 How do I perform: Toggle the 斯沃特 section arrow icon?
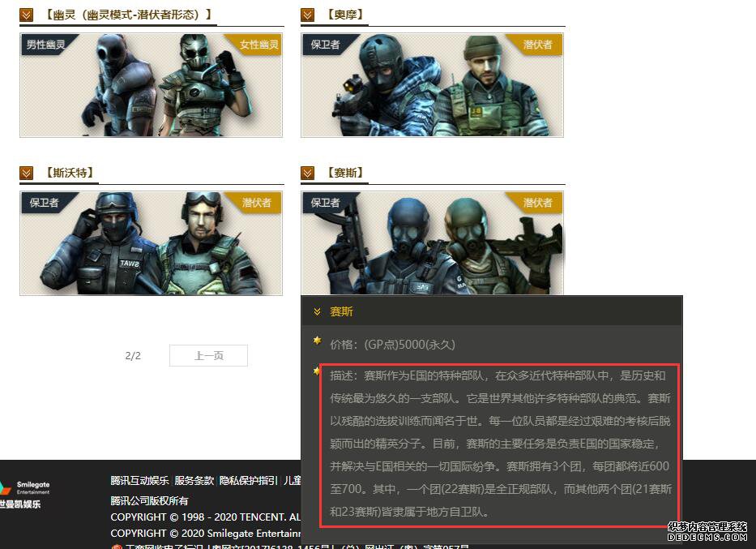(x=27, y=173)
